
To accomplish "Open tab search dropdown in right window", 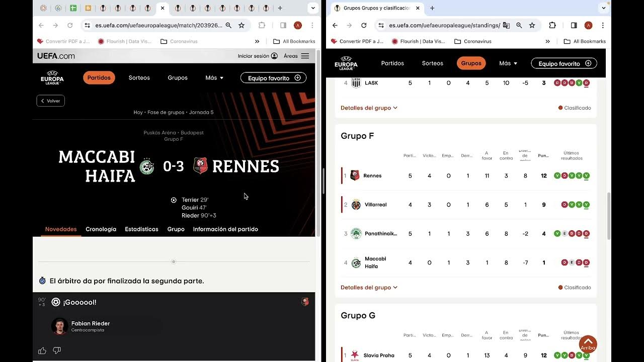I will (604, 8).
